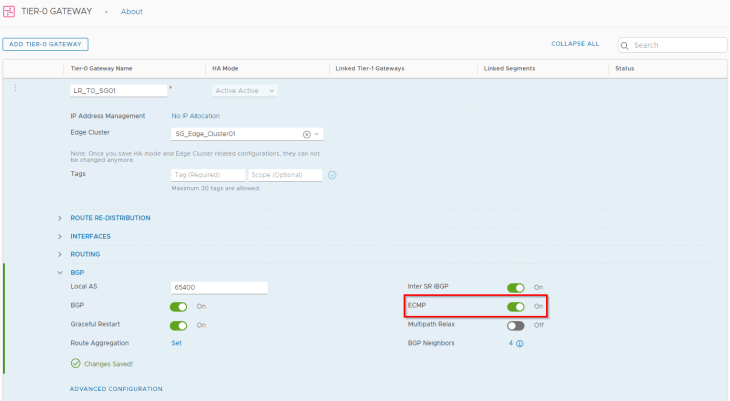Expand the Route Re-Distribution section
The image size is (730, 401).
coord(60,217)
